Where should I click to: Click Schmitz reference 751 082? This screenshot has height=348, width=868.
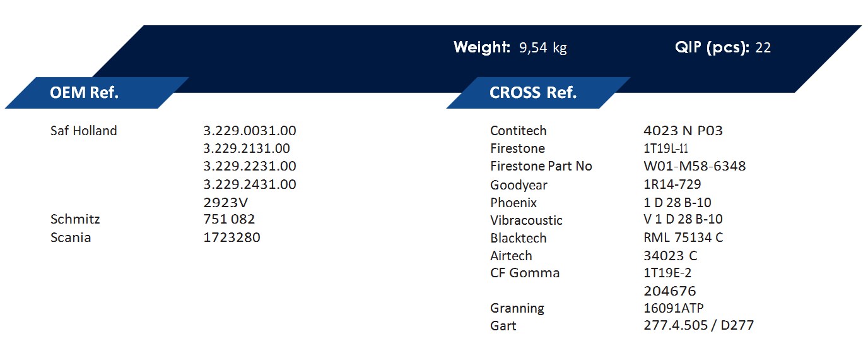click(229, 219)
